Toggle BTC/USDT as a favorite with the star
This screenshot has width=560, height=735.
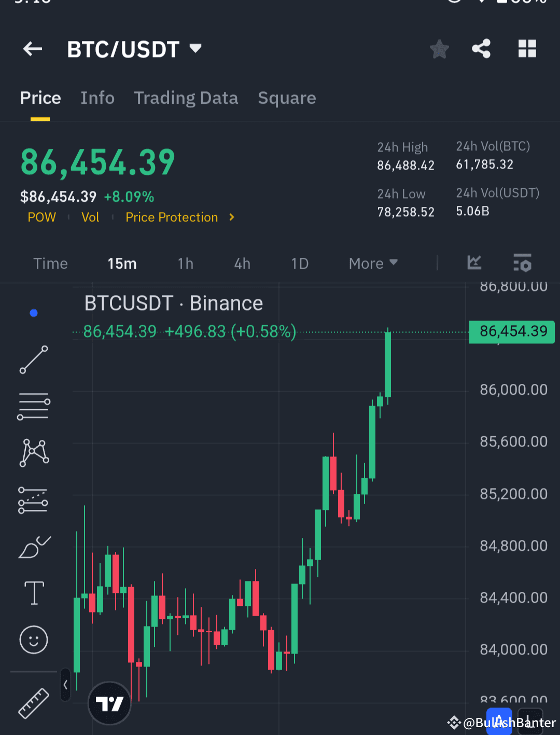[439, 49]
